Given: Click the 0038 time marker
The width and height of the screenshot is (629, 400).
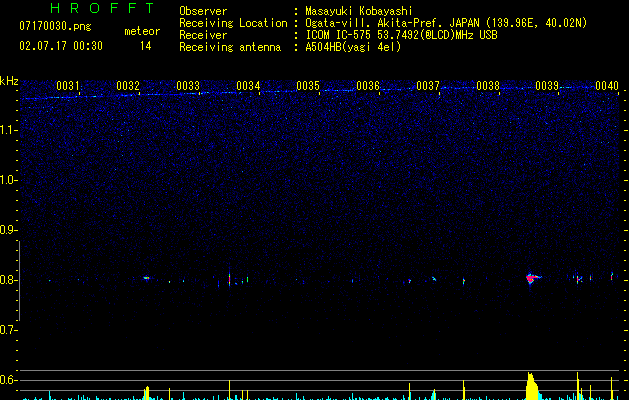Looking at the screenshot, I should point(488,86).
